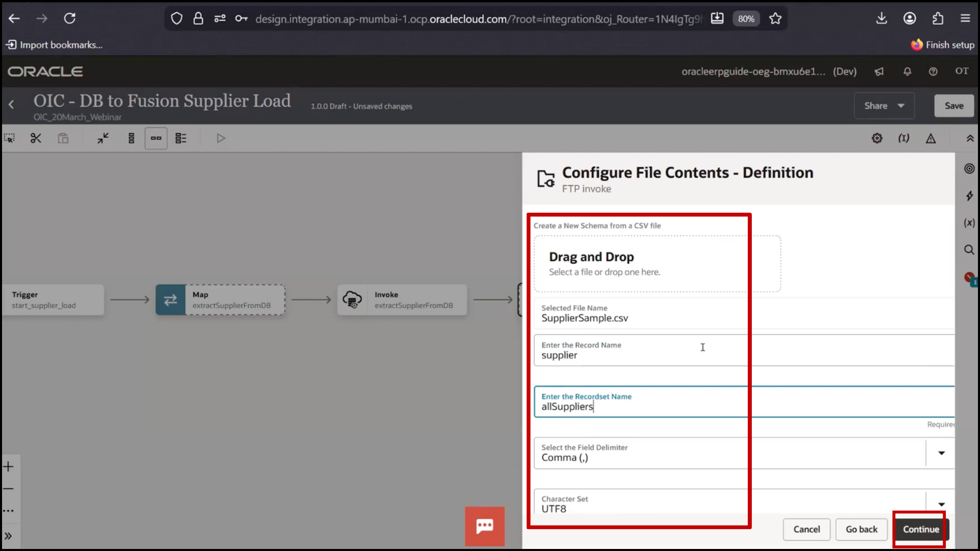Open the Share dropdown

click(x=884, y=106)
